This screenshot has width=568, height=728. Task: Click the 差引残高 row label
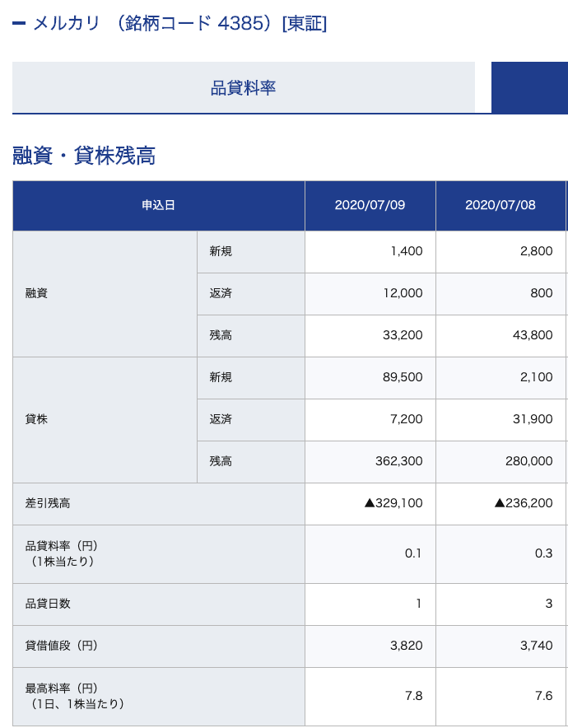click(x=48, y=503)
